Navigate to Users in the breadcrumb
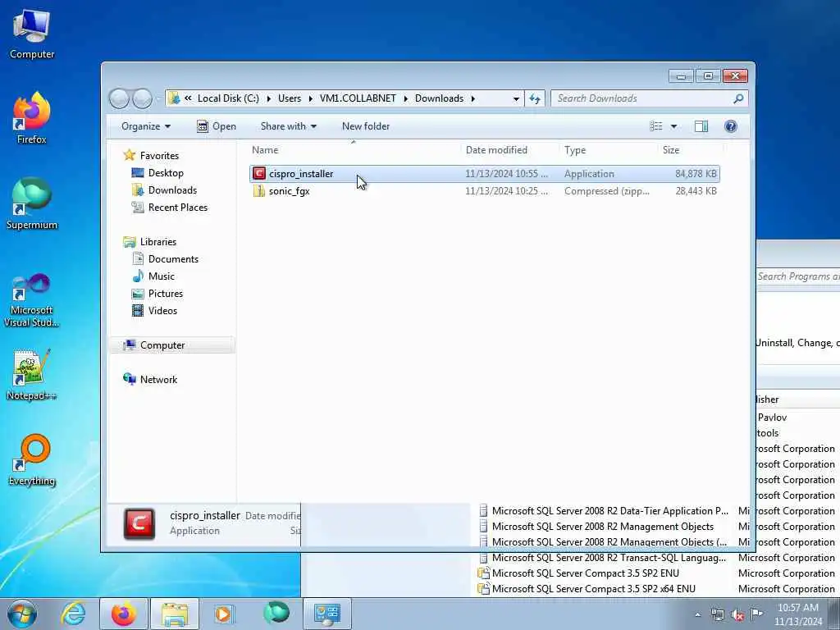The width and height of the screenshot is (840, 630). pos(290,98)
